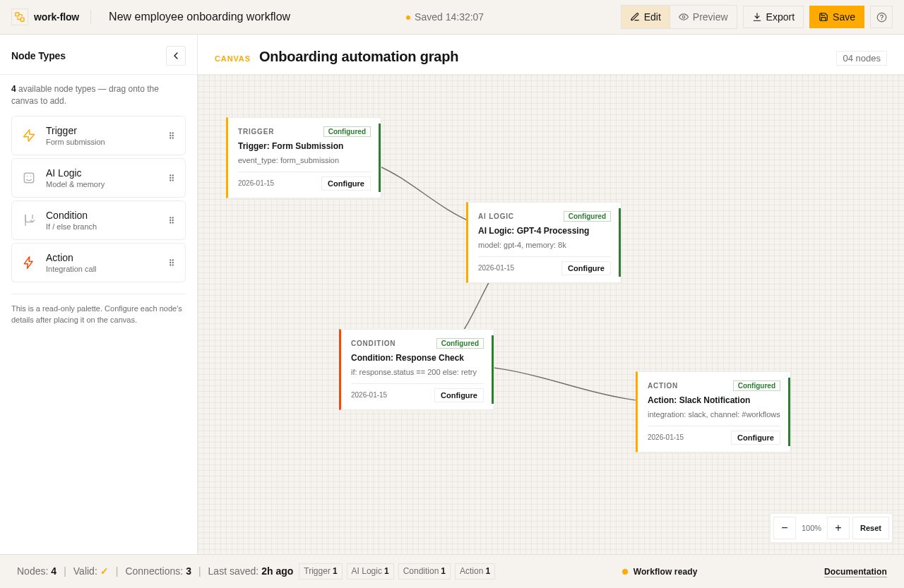Click the Saved 14:32:07 indicator
The image size is (904, 588).
tap(444, 17)
